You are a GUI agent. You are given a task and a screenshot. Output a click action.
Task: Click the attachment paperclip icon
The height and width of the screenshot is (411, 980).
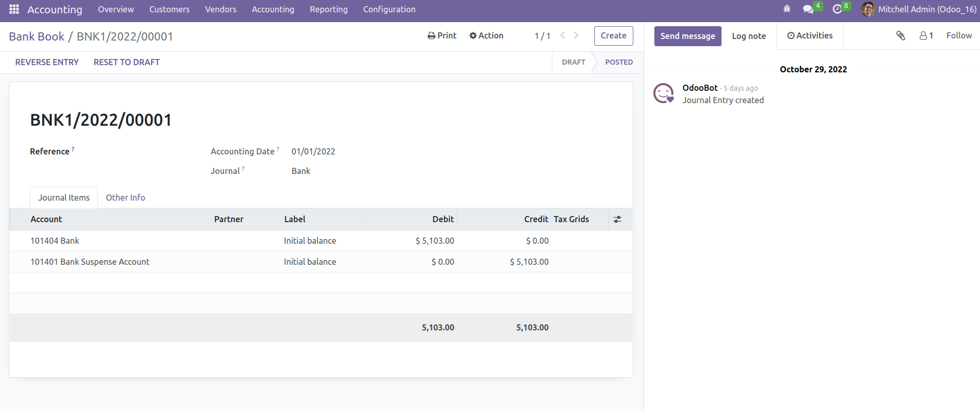(901, 35)
